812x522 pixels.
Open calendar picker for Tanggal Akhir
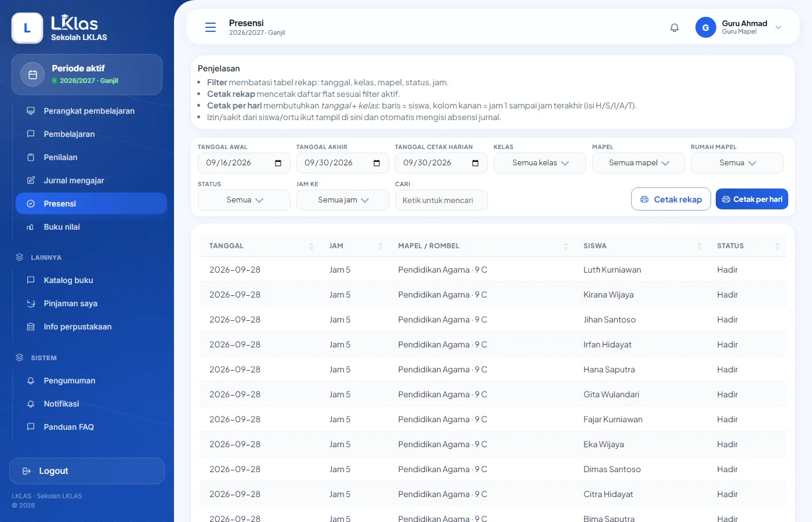[376, 163]
